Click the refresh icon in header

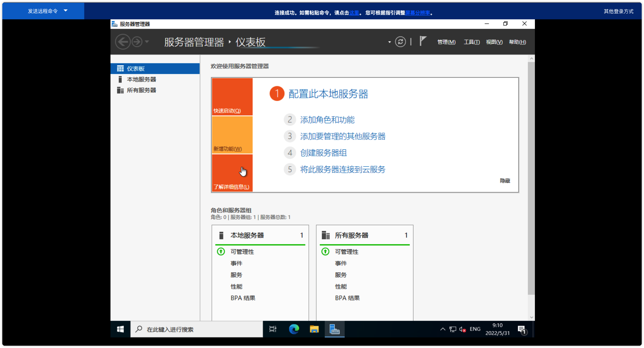click(x=400, y=42)
